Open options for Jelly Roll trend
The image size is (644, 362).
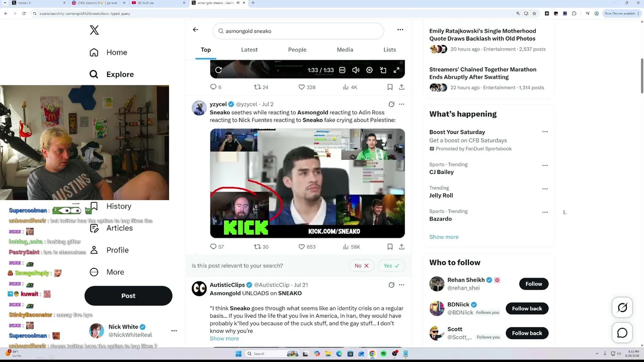[545, 189]
